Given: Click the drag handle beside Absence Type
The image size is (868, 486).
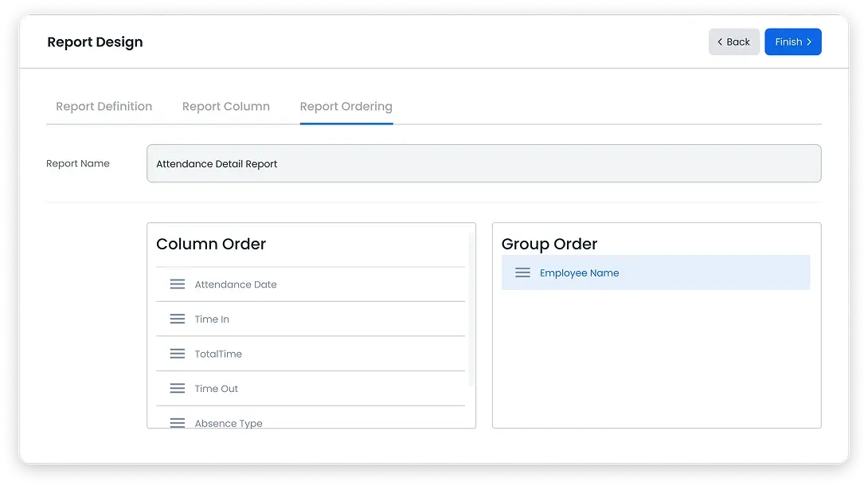Looking at the screenshot, I should [x=177, y=423].
